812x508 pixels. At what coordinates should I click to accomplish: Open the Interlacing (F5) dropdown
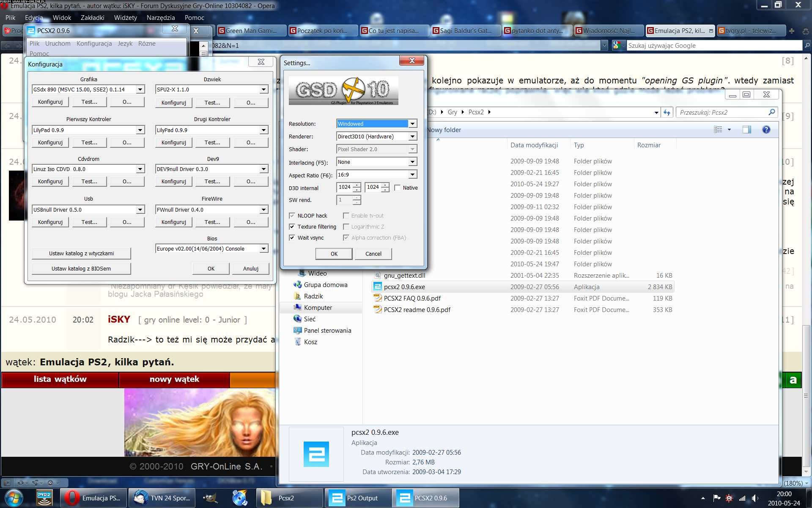click(x=412, y=162)
